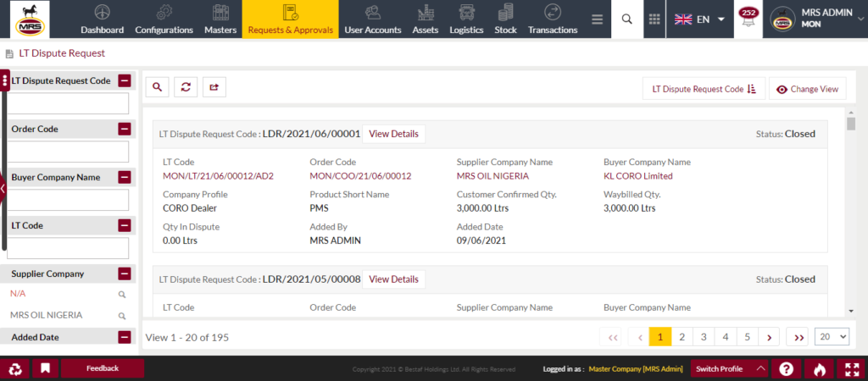Click the list search toolbar button
Image resolution: width=868 pixels, height=381 pixels.
click(157, 87)
